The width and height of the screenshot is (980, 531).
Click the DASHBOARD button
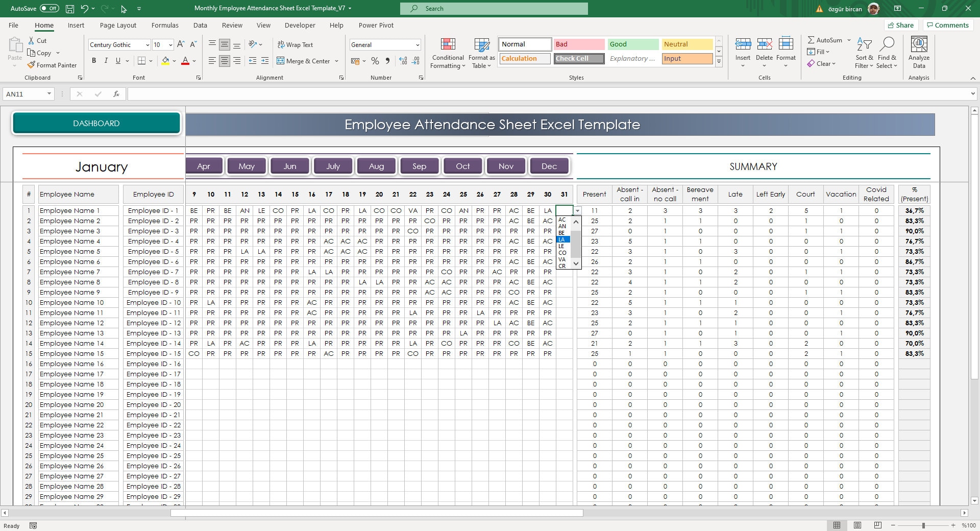96,123
